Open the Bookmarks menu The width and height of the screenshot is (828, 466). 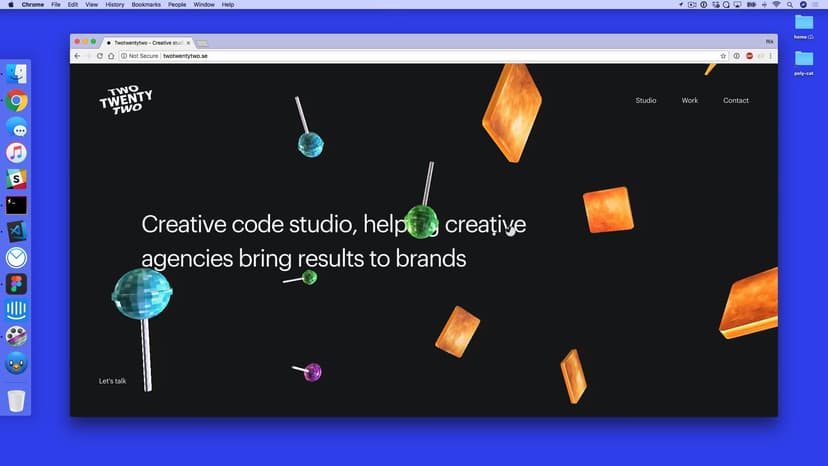(145, 5)
